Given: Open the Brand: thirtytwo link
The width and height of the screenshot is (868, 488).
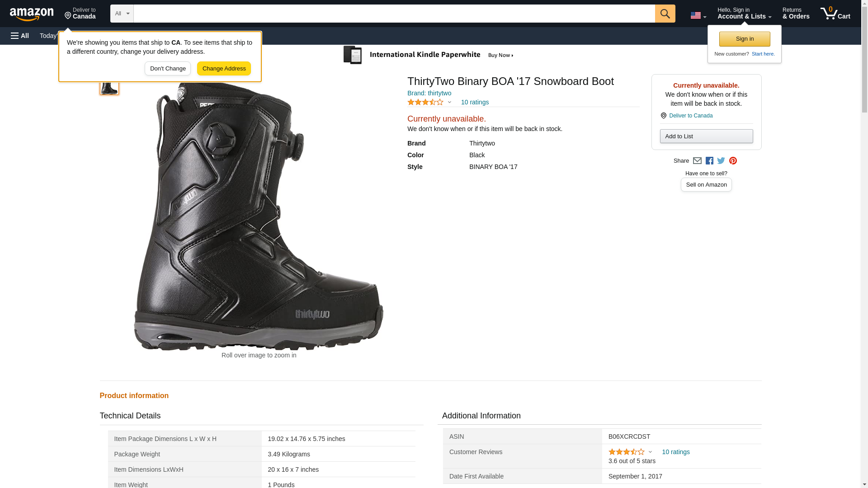Looking at the screenshot, I should [429, 93].
